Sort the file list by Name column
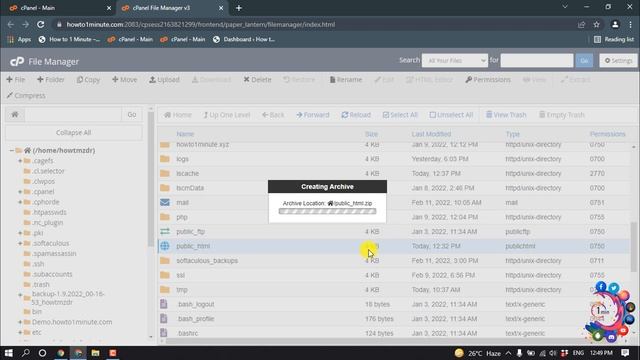 [185, 134]
